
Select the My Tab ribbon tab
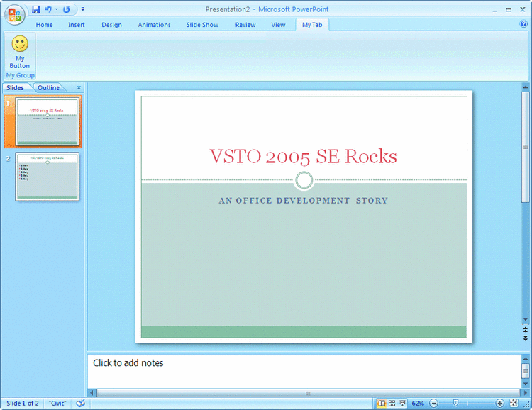click(312, 25)
